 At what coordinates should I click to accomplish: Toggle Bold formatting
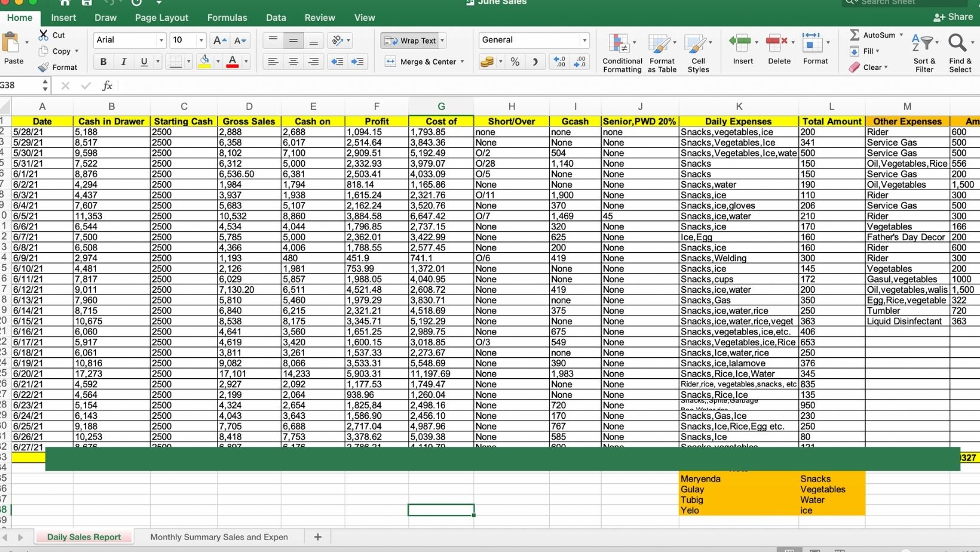103,62
